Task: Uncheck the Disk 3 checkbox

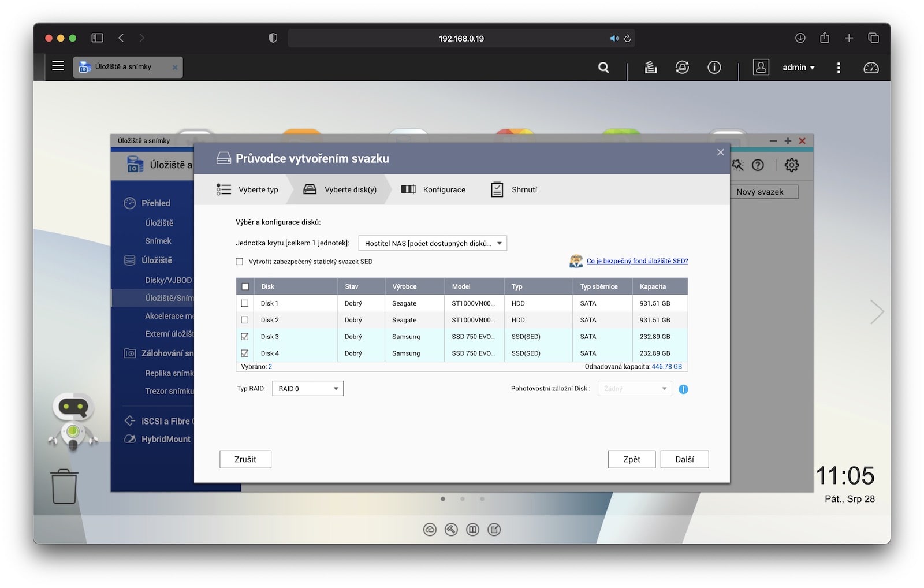Action: coord(245,337)
